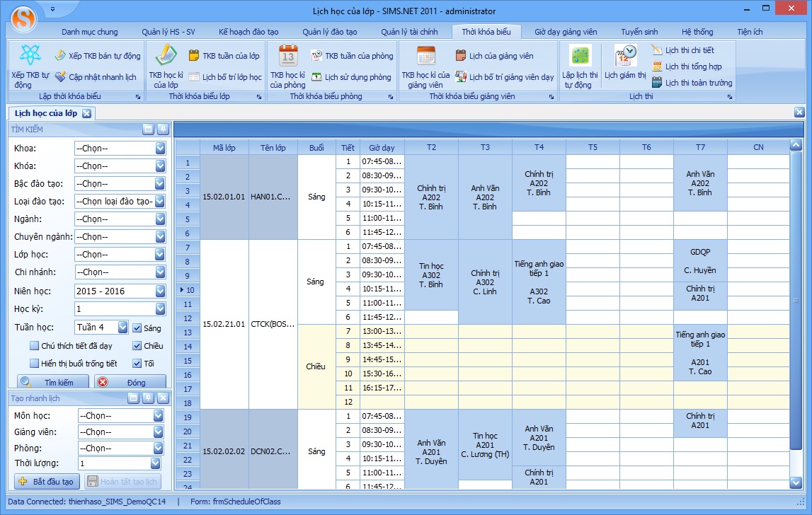
Task: Expand the Khoa dropdown
Action: click(160, 149)
